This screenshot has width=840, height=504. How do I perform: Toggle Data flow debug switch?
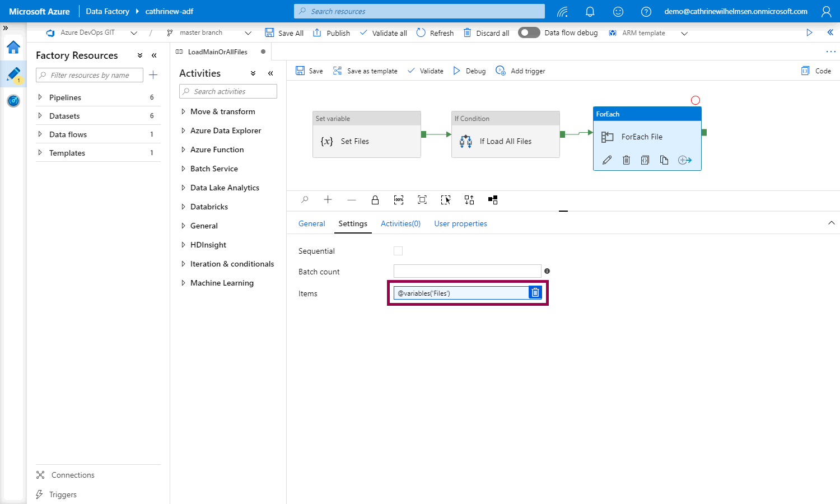click(529, 32)
